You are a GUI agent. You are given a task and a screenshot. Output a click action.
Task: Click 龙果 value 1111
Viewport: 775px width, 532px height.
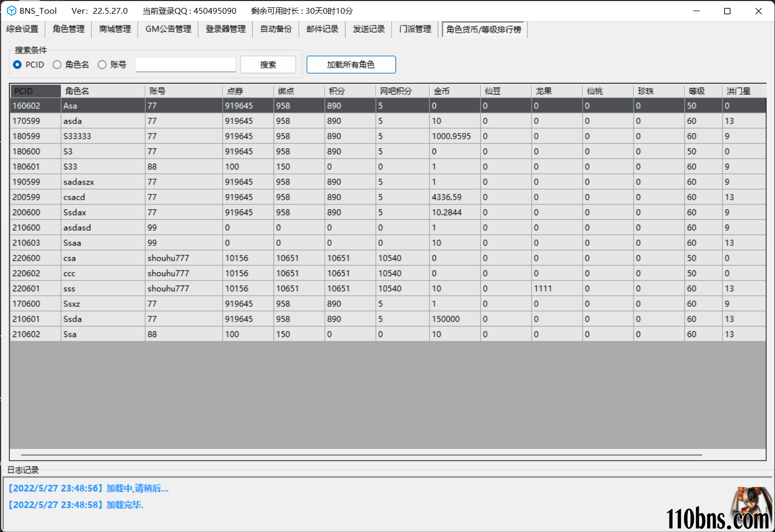click(x=557, y=289)
